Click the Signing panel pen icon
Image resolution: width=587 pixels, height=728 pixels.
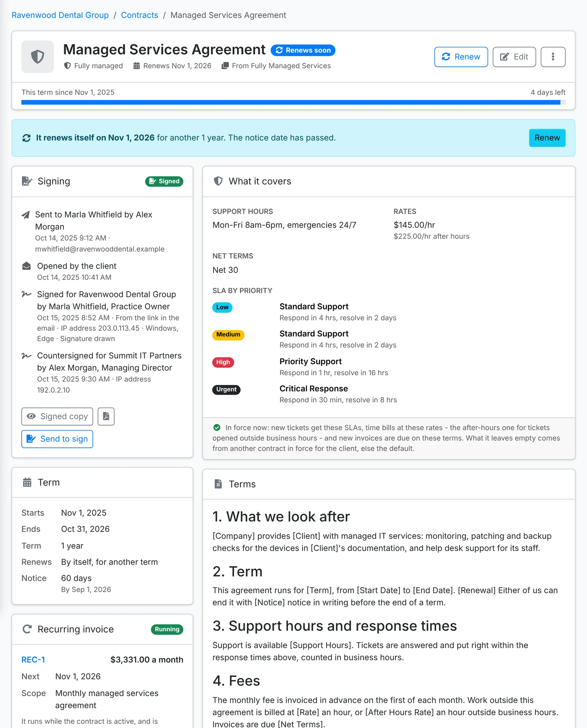[27, 181]
